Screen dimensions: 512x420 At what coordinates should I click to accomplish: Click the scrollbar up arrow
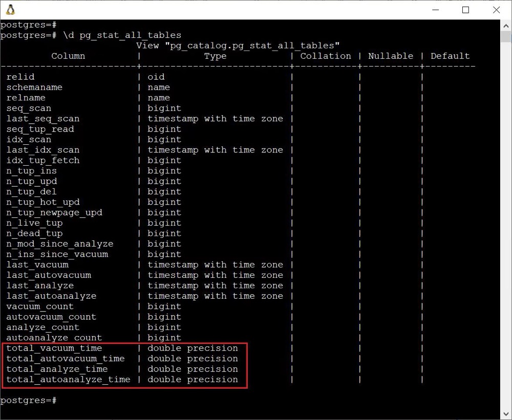pyautogui.click(x=506, y=25)
